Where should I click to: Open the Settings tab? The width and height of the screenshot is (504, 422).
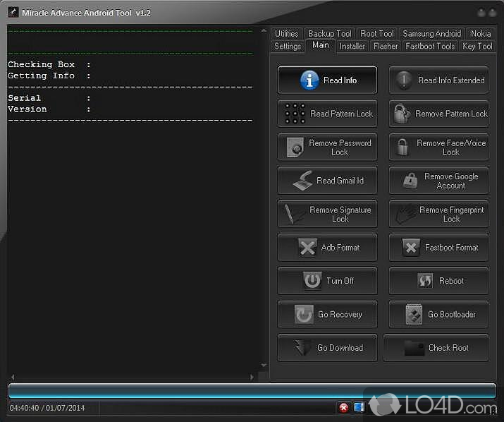(288, 47)
